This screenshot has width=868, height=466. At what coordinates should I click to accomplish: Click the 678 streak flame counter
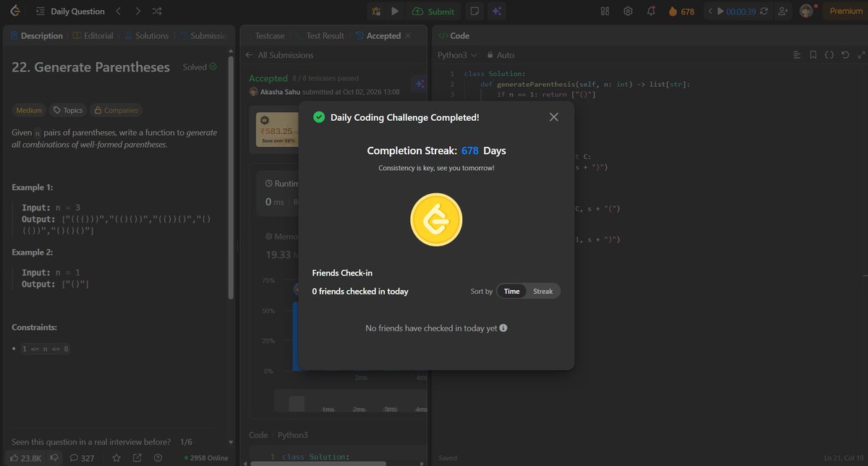[x=681, y=11]
